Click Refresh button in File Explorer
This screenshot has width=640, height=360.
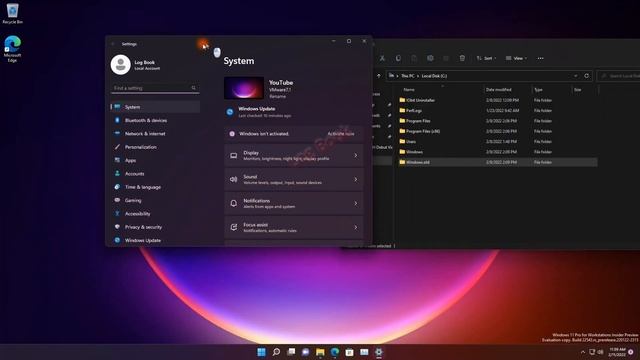(587, 76)
